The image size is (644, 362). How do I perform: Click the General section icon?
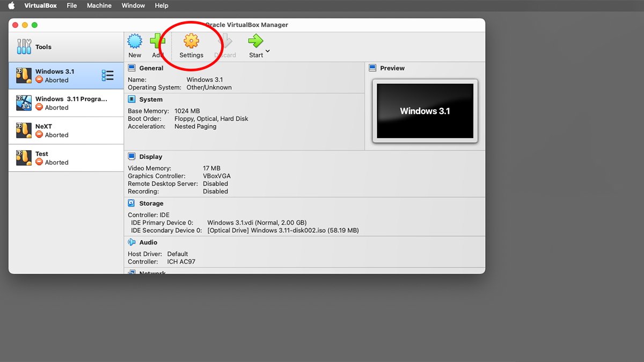131,68
